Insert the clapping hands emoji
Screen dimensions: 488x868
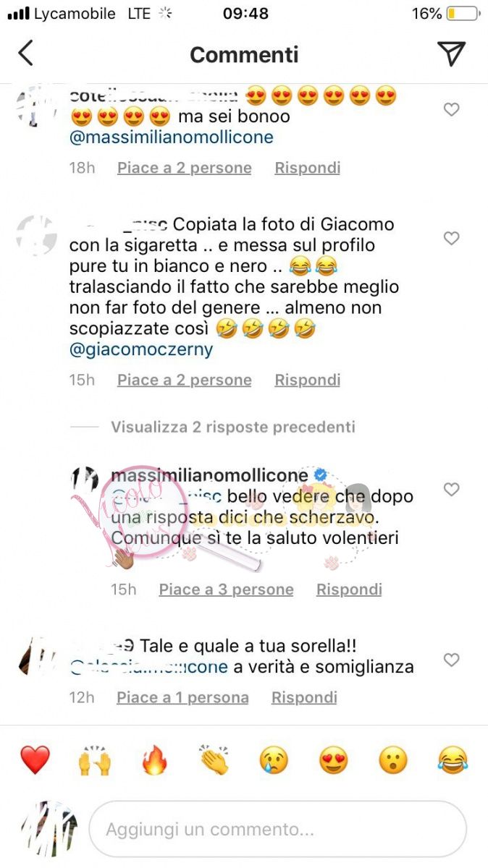[x=214, y=760]
